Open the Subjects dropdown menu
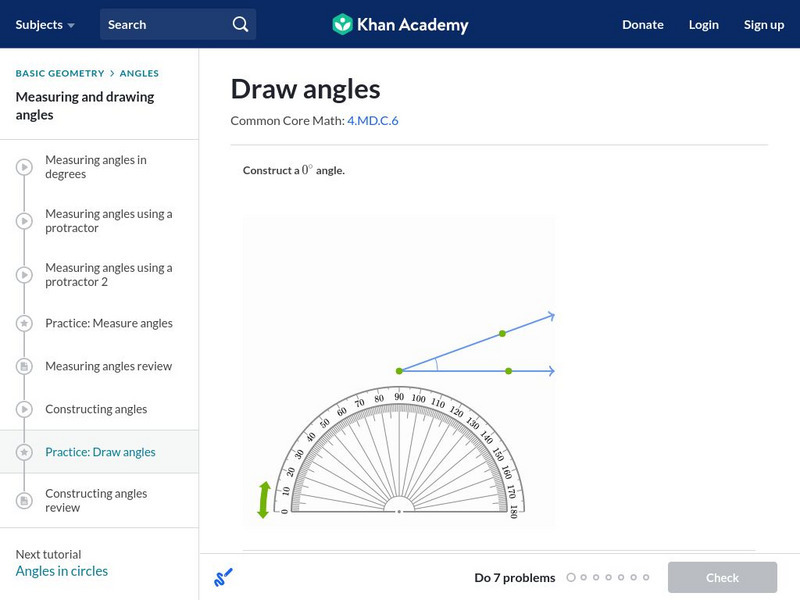Viewport: 800px width, 600px height. point(45,24)
